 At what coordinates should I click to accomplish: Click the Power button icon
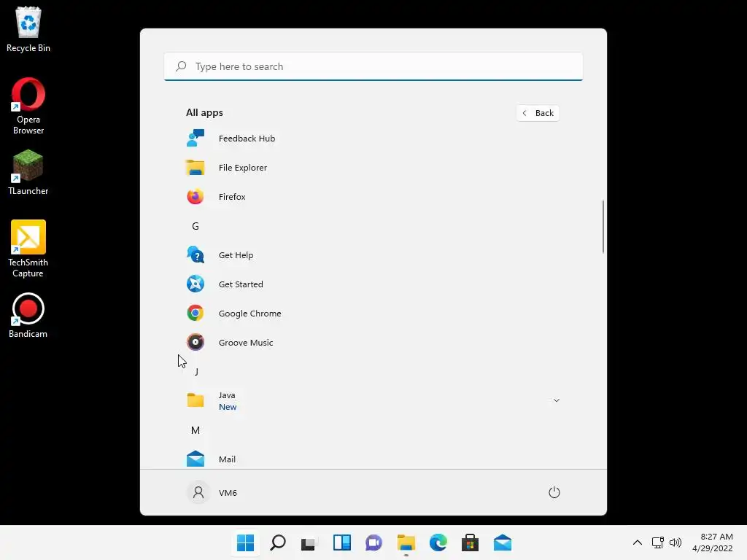(x=554, y=492)
